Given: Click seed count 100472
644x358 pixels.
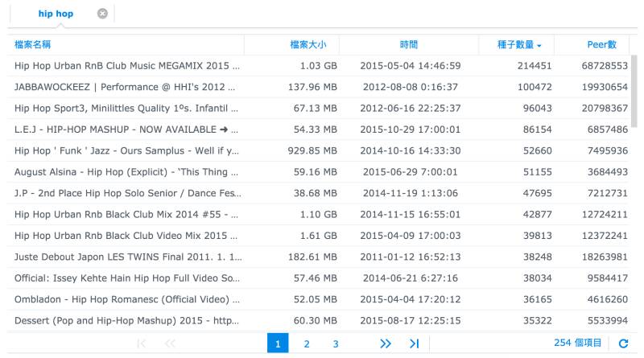Looking at the screenshot, I should (535, 87).
